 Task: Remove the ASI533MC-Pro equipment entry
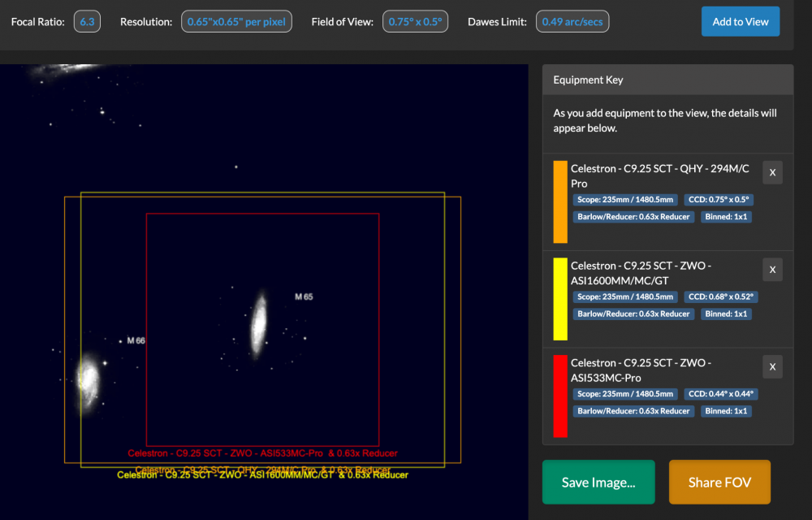772,366
